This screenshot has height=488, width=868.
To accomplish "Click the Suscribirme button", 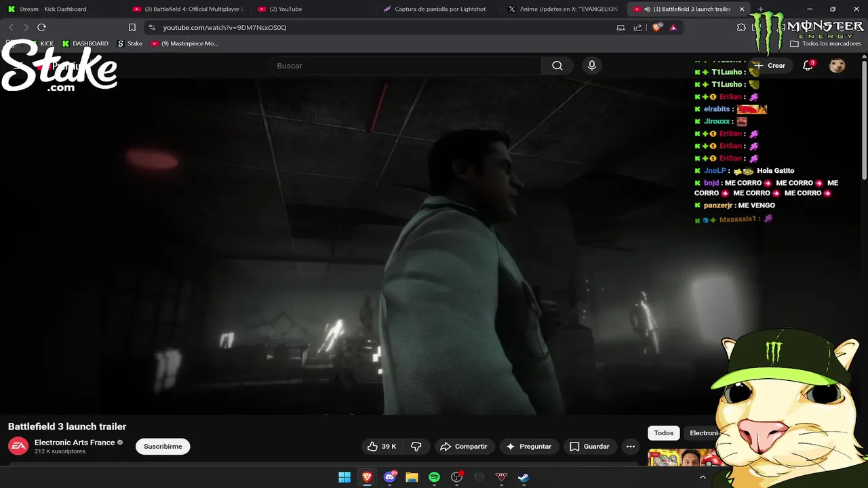I will pos(163,447).
